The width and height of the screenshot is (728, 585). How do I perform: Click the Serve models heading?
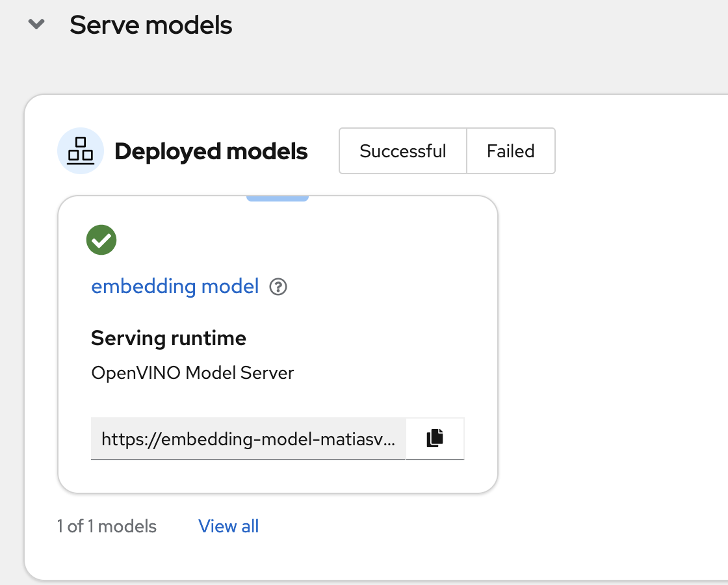151,25
